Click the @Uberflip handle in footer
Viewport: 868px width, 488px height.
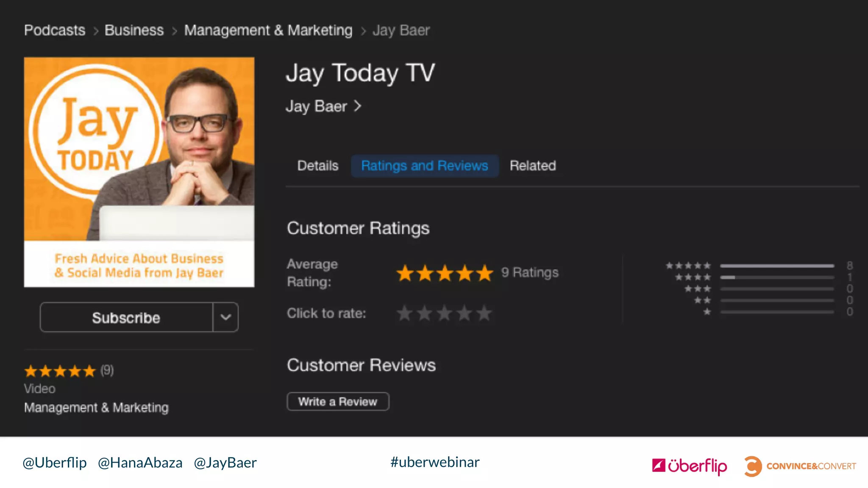click(55, 463)
